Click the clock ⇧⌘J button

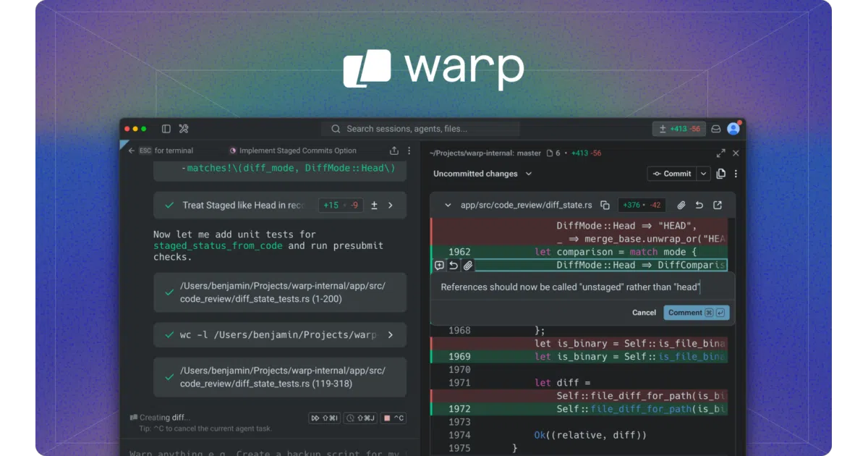pos(360,418)
